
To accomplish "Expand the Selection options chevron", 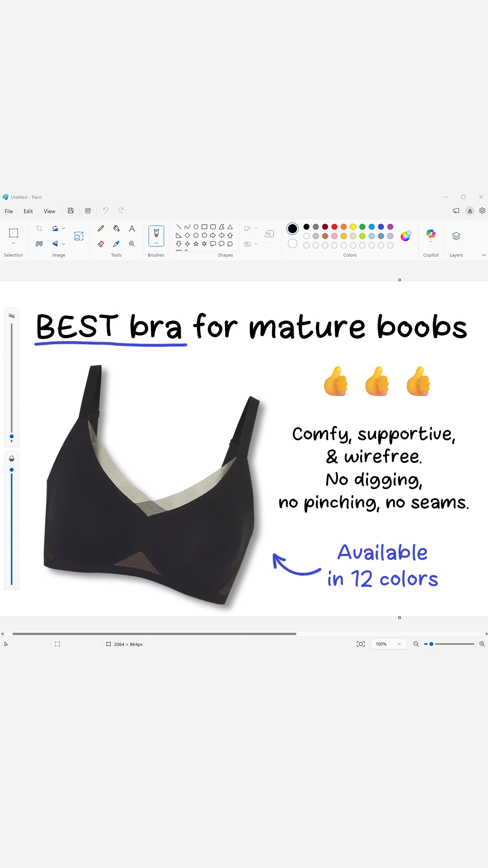I will coord(14,243).
